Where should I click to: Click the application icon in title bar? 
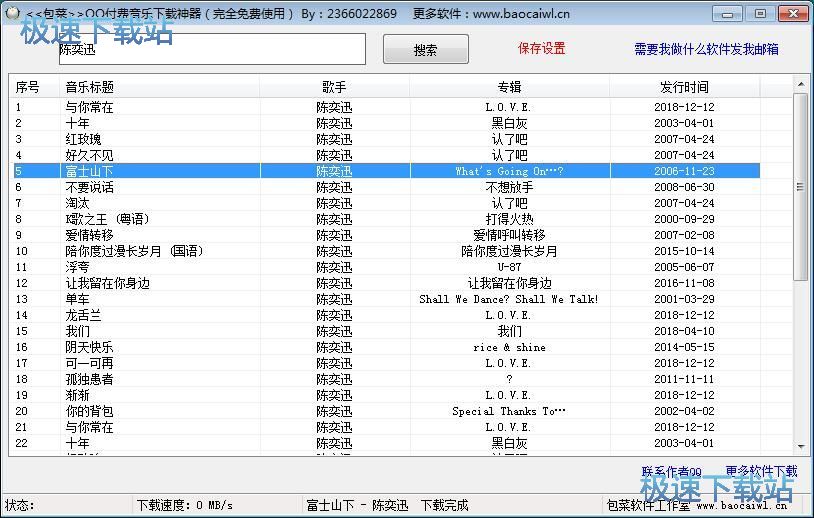point(11,13)
